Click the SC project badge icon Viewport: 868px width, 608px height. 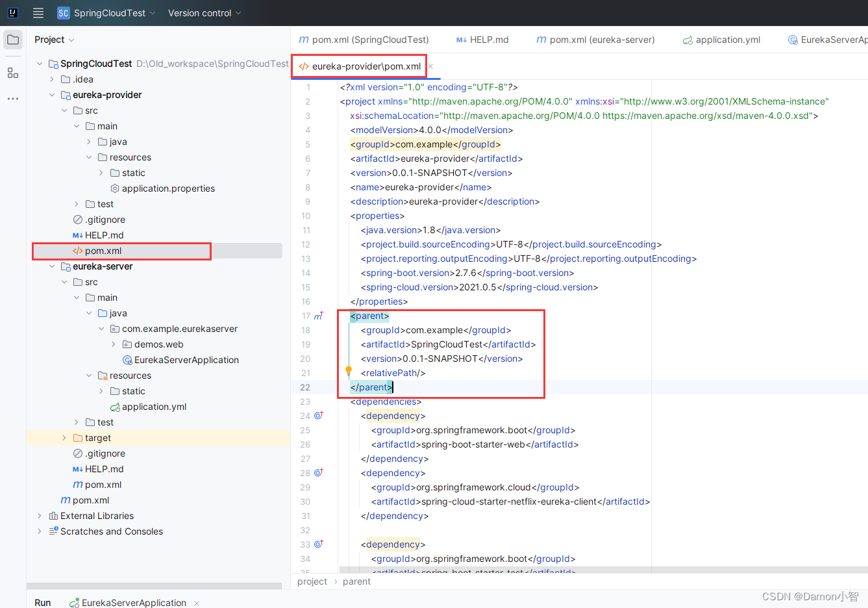(x=63, y=13)
